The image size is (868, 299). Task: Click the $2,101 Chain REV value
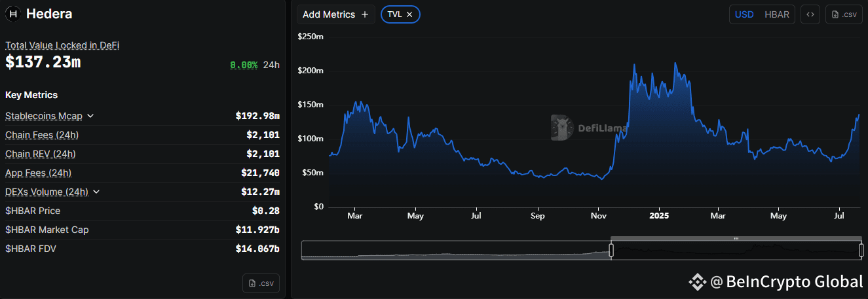tap(263, 154)
